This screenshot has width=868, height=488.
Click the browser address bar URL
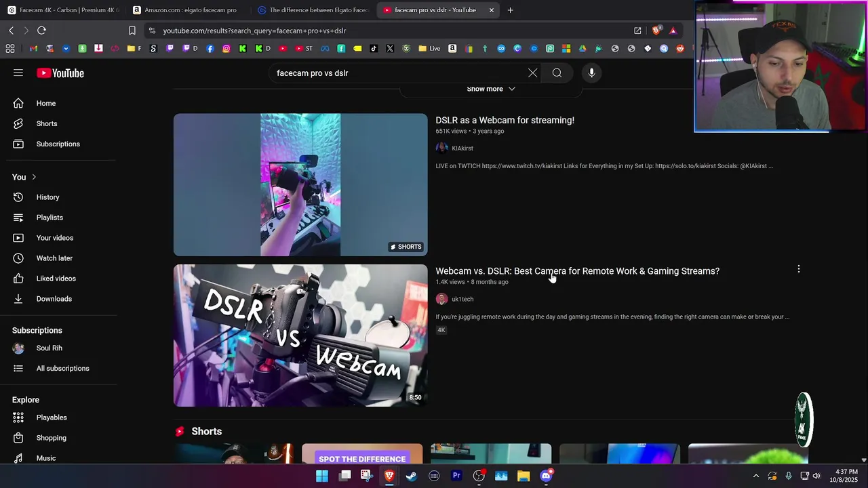click(x=254, y=30)
